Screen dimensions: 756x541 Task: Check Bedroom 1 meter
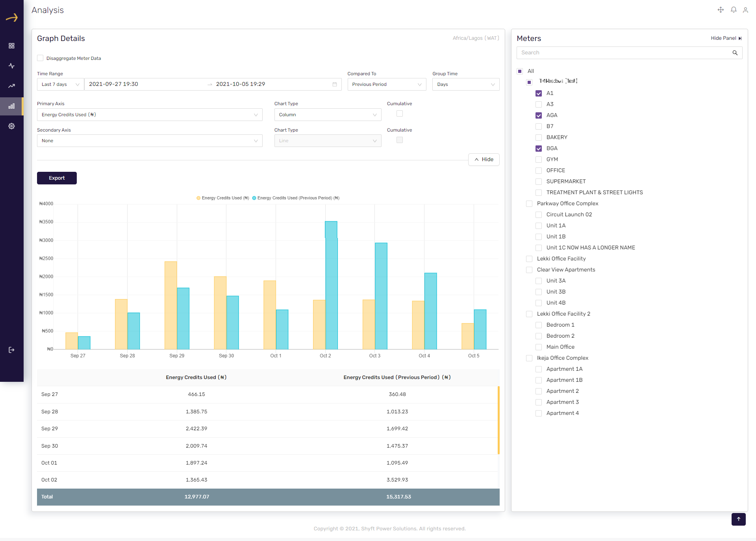point(539,325)
